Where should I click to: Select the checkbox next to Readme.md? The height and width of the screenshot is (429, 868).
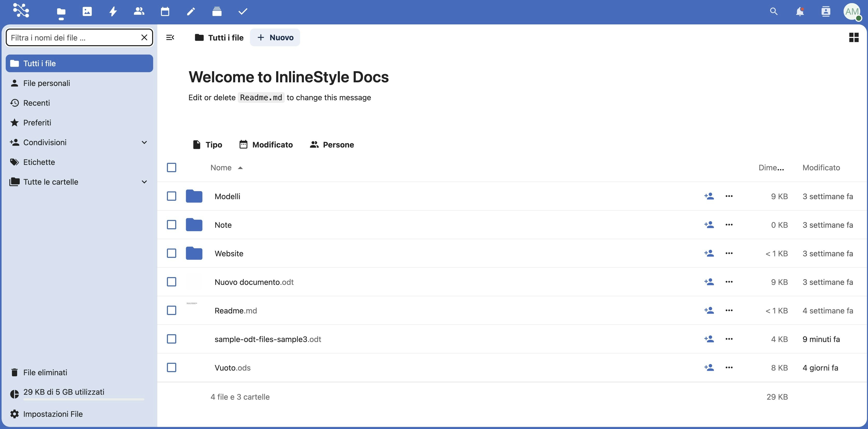(x=172, y=310)
